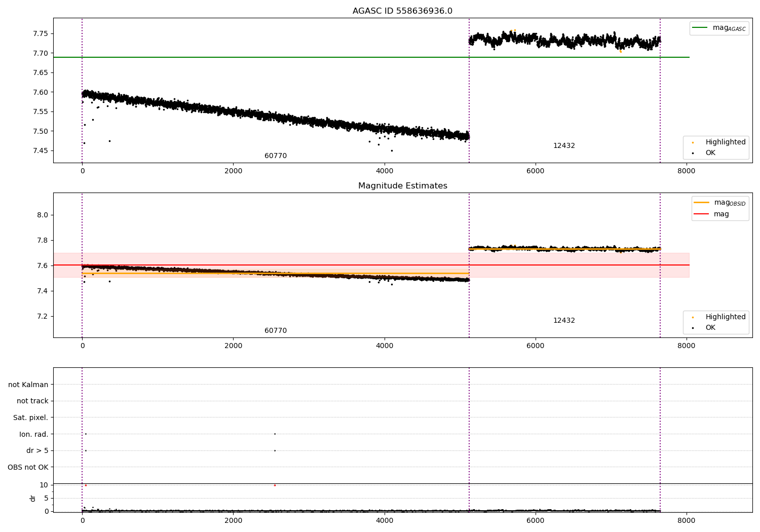Click y-axis tick 7.50 in top plot
Screen dimensions: 760x532
[x=41, y=131]
